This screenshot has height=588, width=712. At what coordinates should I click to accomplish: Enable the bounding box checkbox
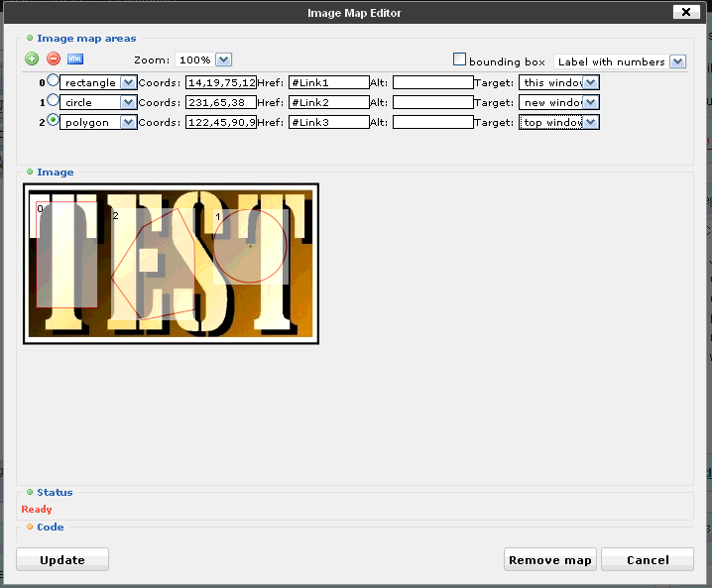(x=459, y=59)
